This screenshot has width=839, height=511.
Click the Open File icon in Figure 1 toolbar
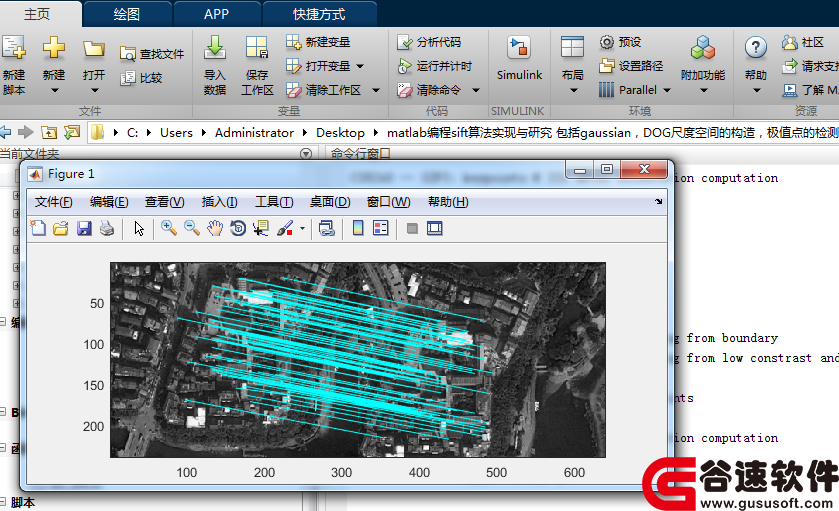click(x=60, y=228)
